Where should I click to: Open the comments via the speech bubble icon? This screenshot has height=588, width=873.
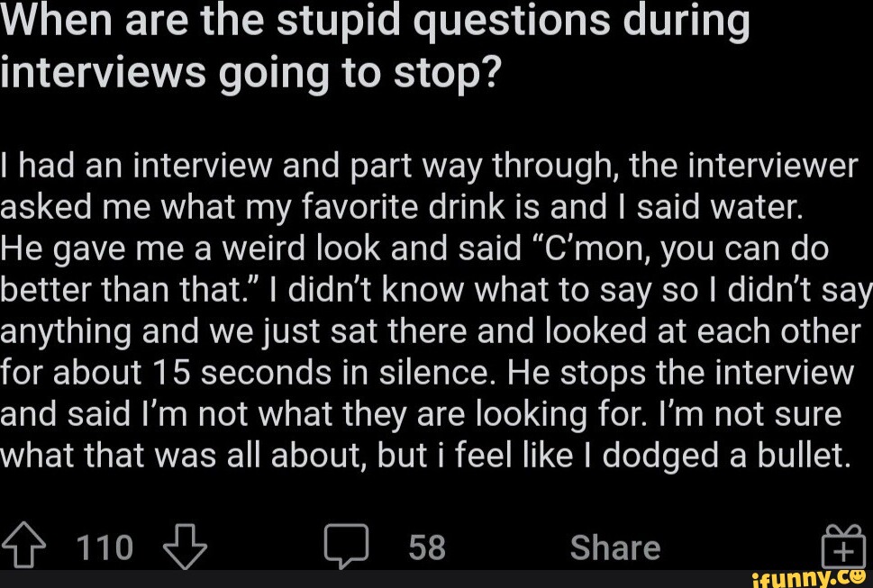pyautogui.click(x=347, y=544)
